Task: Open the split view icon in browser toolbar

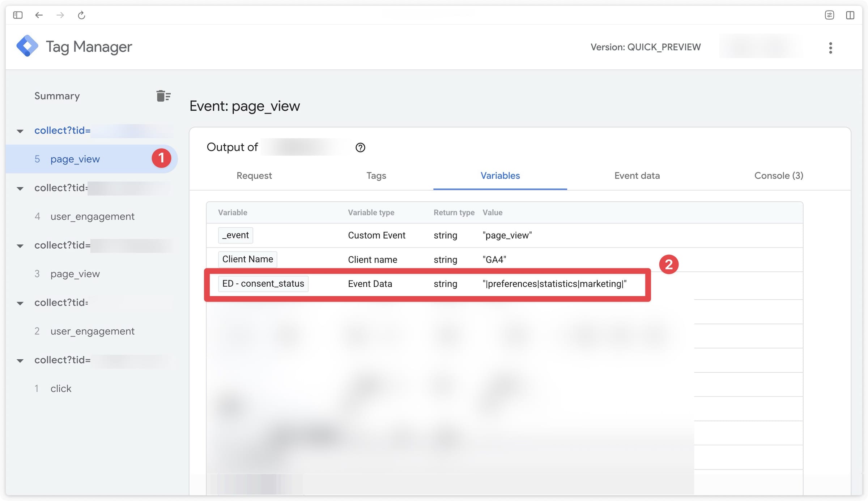Action: coord(850,15)
